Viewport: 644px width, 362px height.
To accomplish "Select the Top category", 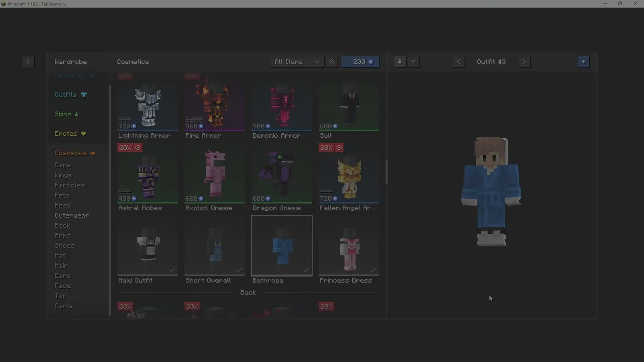I will 60,296.
